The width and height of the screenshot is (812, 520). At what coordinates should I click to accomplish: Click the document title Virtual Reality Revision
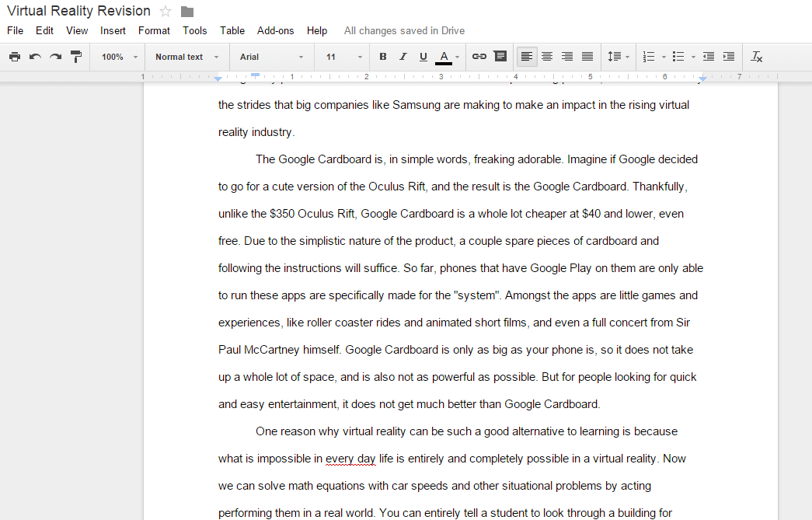pyautogui.click(x=78, y=11)
